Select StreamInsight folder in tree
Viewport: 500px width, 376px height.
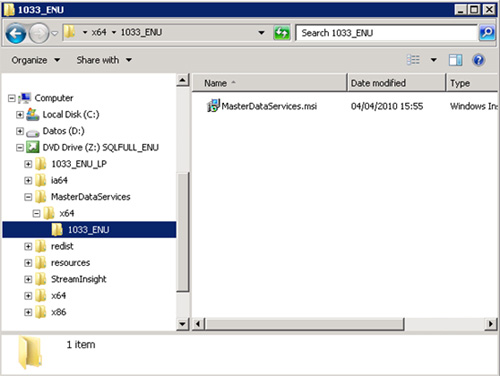click(79, 279)
